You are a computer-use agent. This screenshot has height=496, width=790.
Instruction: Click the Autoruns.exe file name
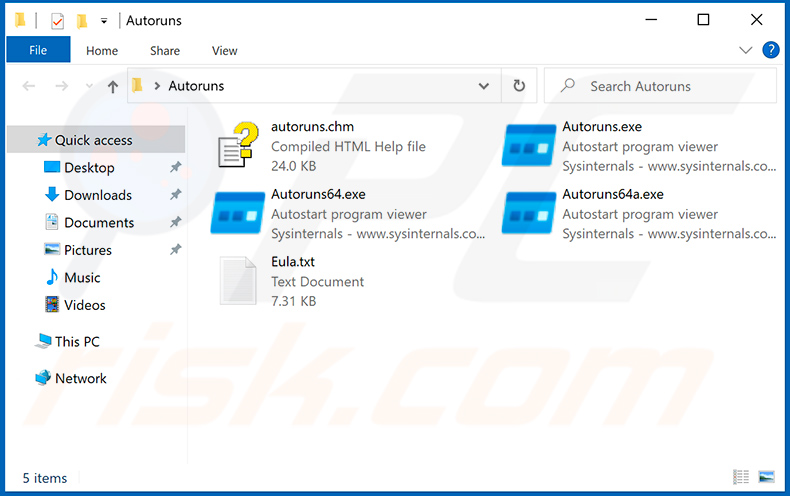coord(602,127)
